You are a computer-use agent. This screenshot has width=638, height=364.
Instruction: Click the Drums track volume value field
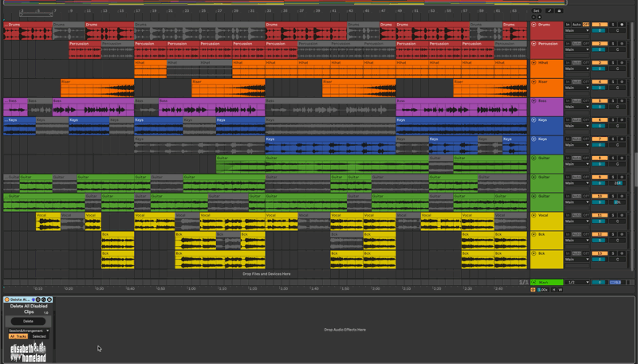point(599,30)
